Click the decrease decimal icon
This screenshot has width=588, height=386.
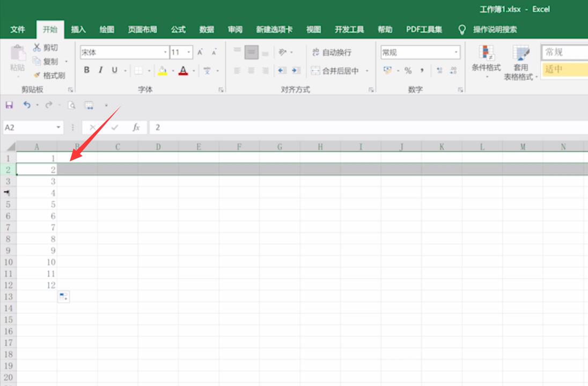click(453, 70)
